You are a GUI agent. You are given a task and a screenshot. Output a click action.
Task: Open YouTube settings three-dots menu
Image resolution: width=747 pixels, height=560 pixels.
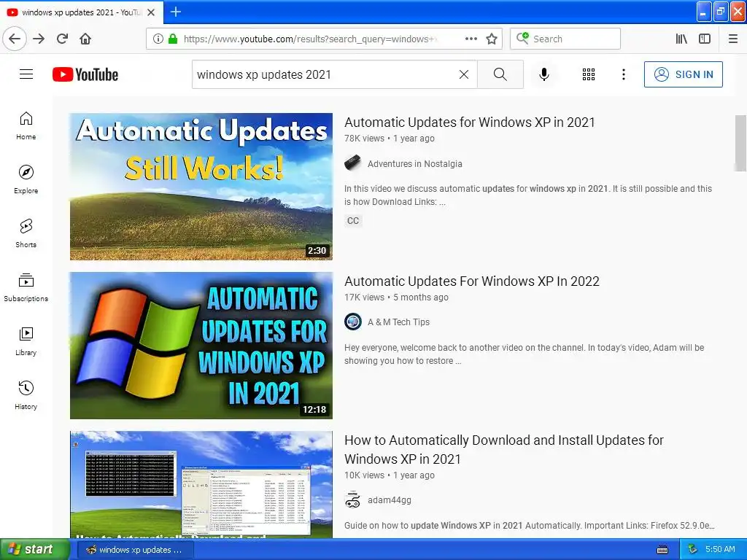click(623, 74)
